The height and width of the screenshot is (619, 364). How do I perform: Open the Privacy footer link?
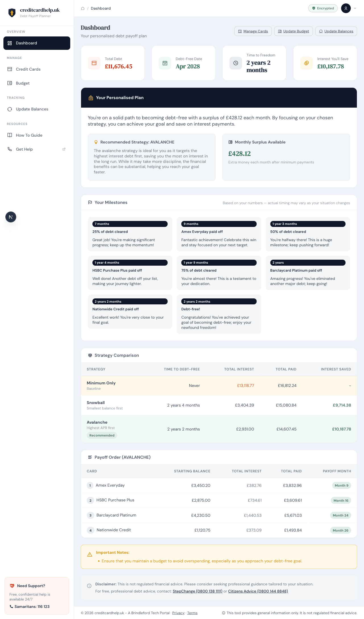(178, 613)
